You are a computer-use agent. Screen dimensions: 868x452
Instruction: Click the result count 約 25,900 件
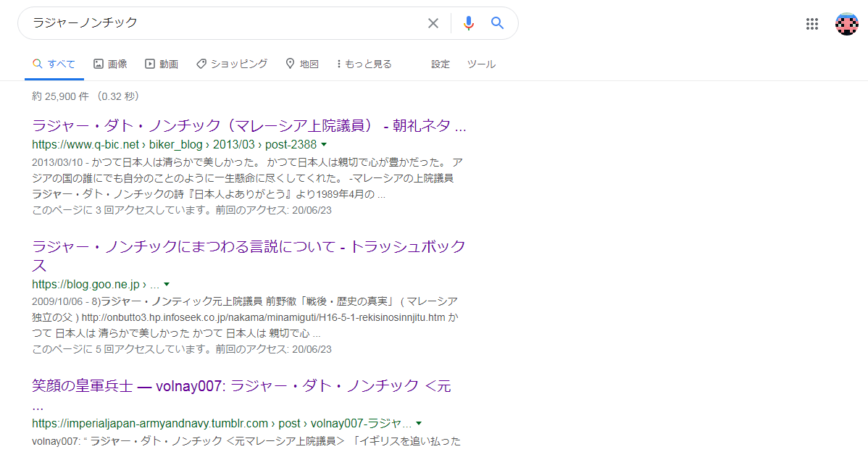click(60, 96)
